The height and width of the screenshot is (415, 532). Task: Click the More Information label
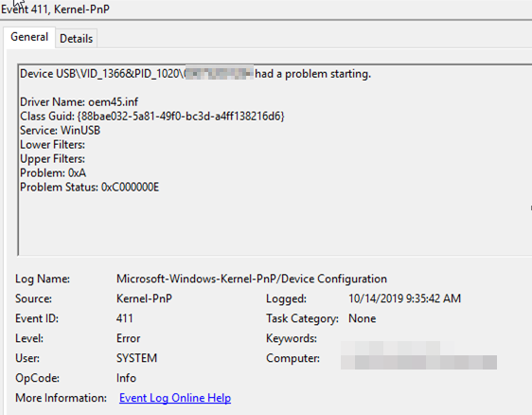pyautogui.click(x=62, y=398)
